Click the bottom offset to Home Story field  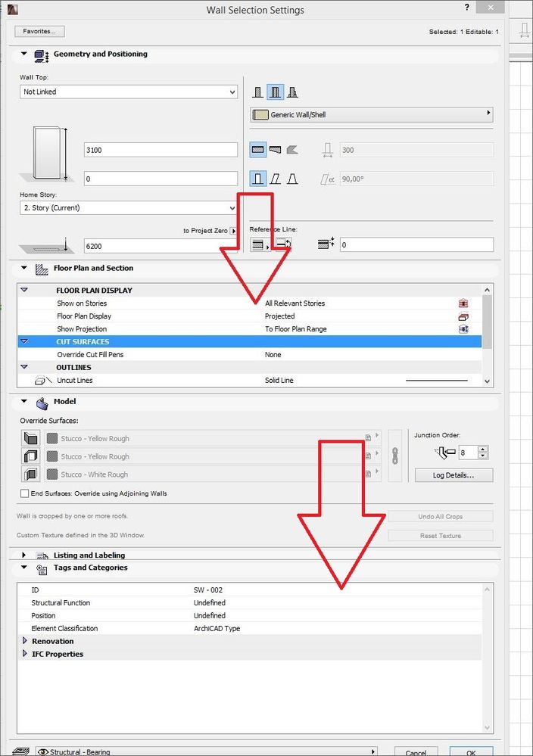161,179
